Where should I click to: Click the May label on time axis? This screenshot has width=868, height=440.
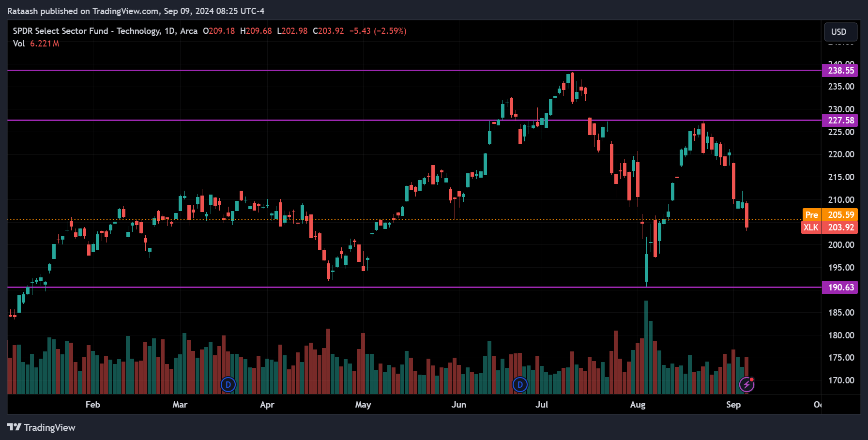coord(363,405)
